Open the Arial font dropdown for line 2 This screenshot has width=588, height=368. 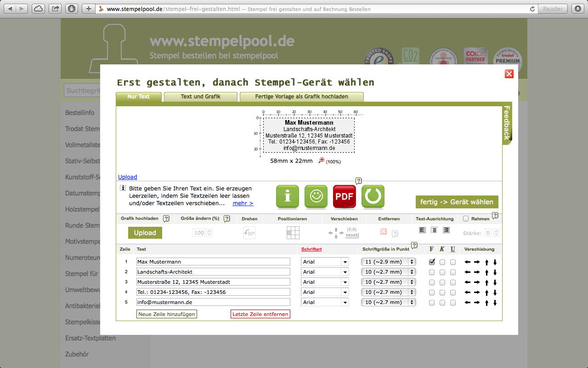[325, 272]
